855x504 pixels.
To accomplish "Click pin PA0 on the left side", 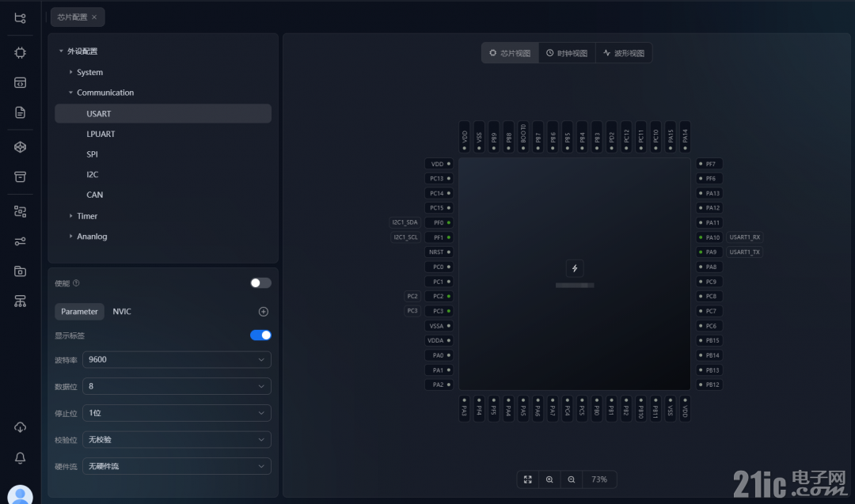I will 439,355.
